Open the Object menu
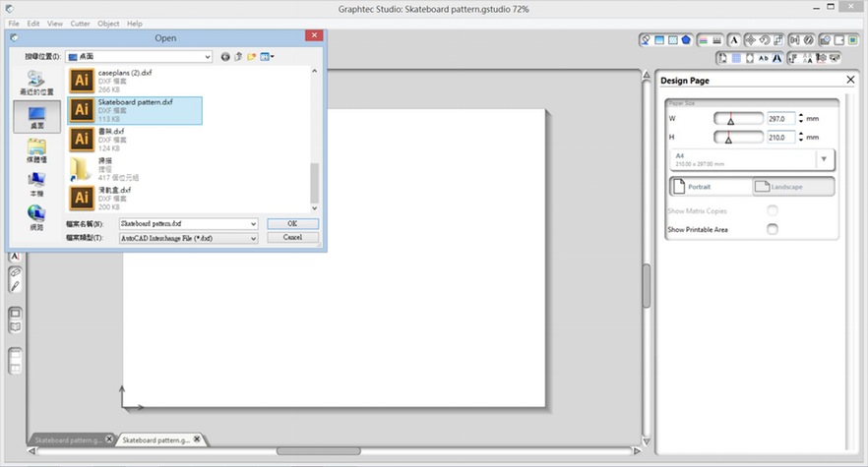The width and height of the screenshot is (868, 467). click(x=108, y=24)
